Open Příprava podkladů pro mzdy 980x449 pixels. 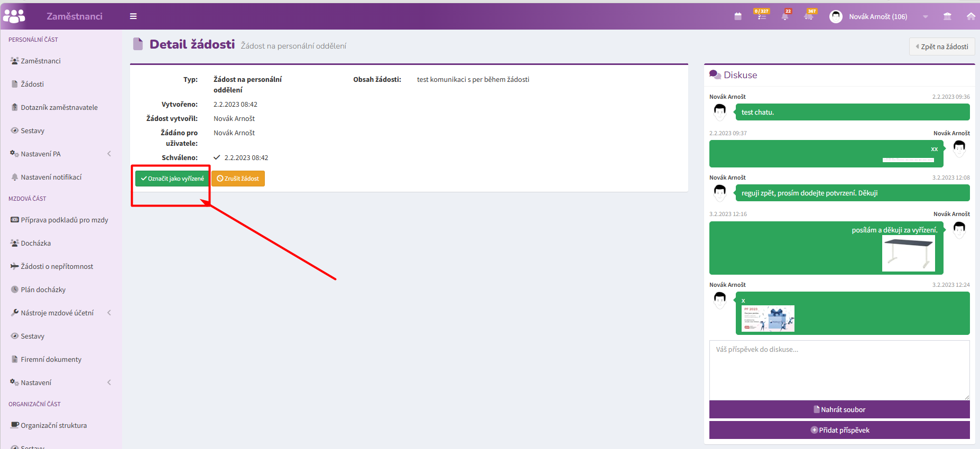pyautogui.click(x=64, y=220)
